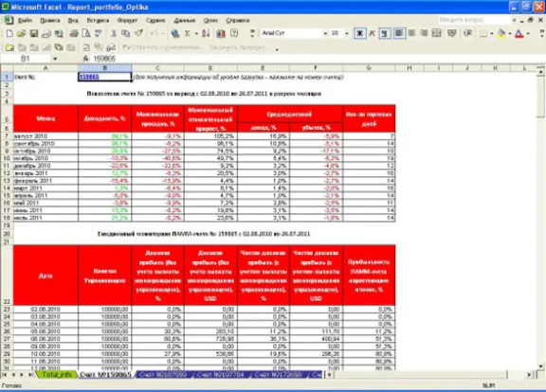Open the Font Color red swatch

pos(519,33)
